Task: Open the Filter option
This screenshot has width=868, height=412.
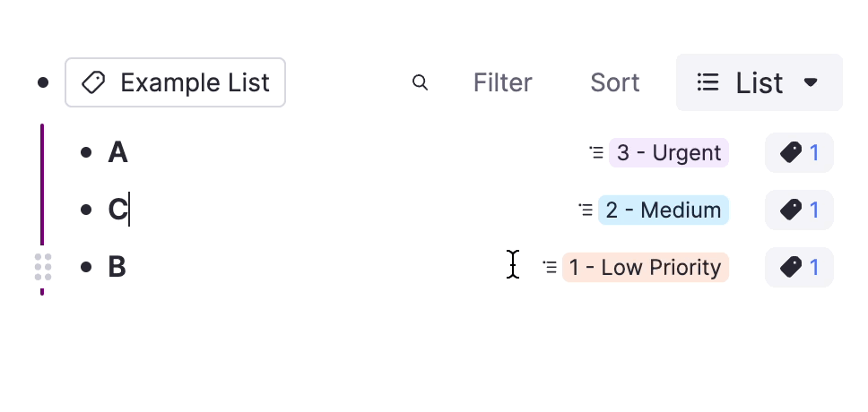Action: pyautogui.click(x=502, y=83)
